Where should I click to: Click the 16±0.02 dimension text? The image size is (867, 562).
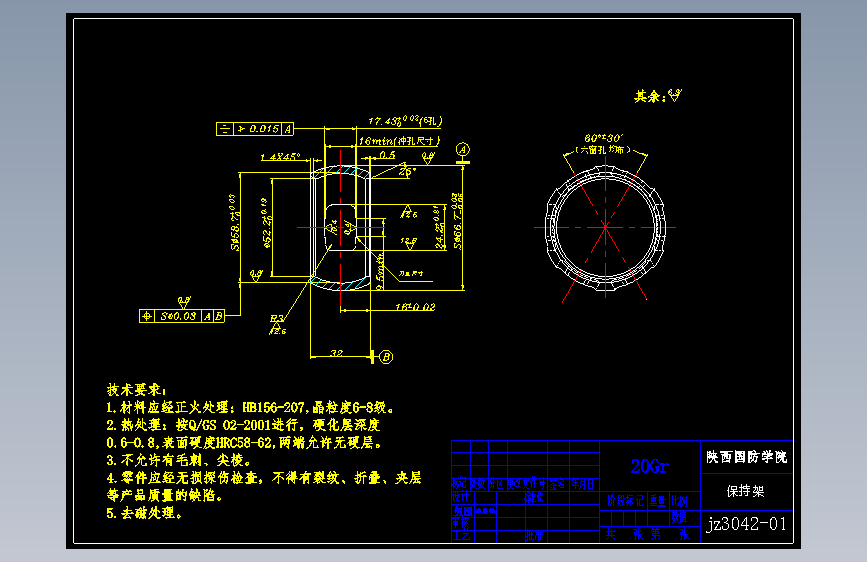click(x=415, y=306)
